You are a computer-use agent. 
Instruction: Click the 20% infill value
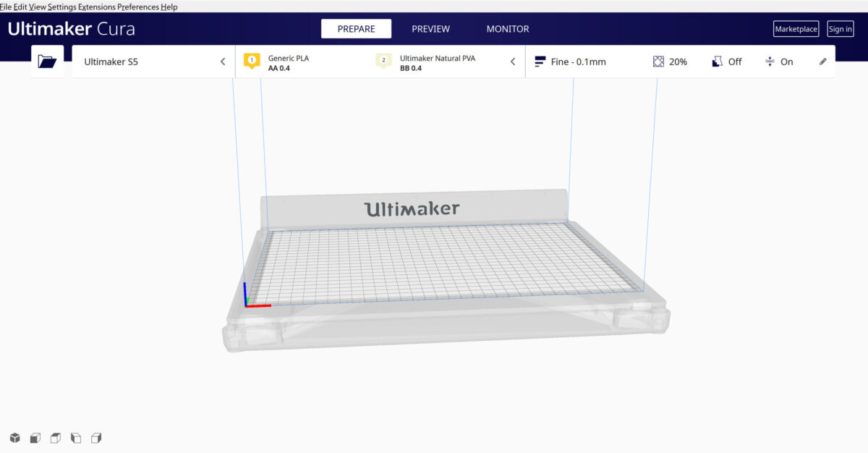point(678,62)
